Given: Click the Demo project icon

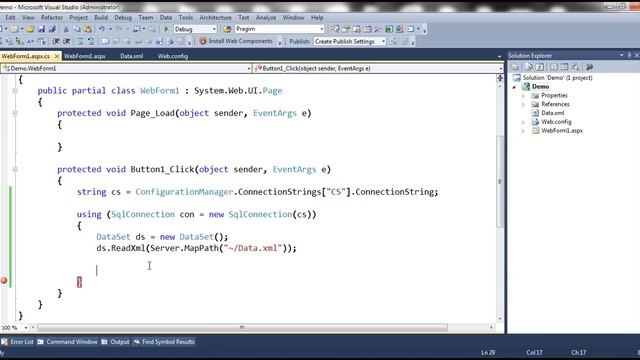Looking at the screenshot, I should click(x=526, y=87).
